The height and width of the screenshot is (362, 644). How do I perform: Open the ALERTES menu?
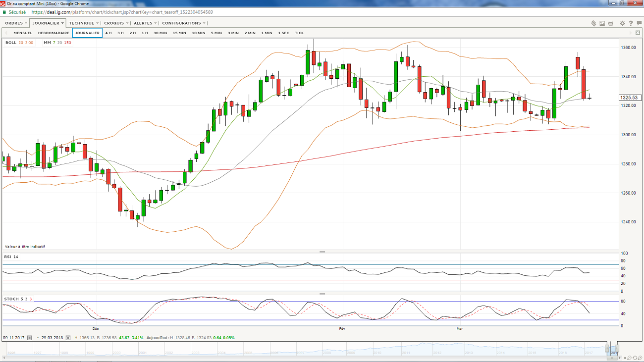145,23
